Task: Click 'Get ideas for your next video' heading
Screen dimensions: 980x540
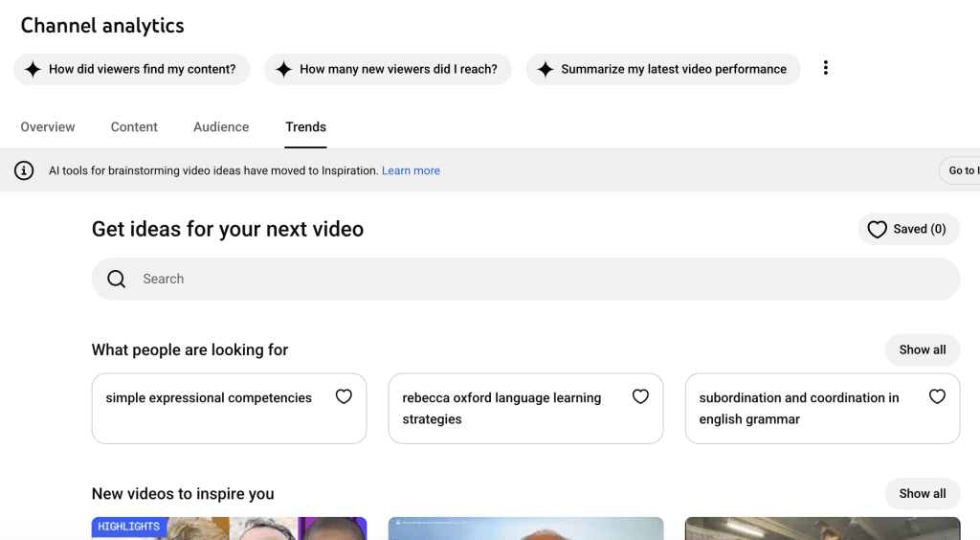Action: (228, 230)
